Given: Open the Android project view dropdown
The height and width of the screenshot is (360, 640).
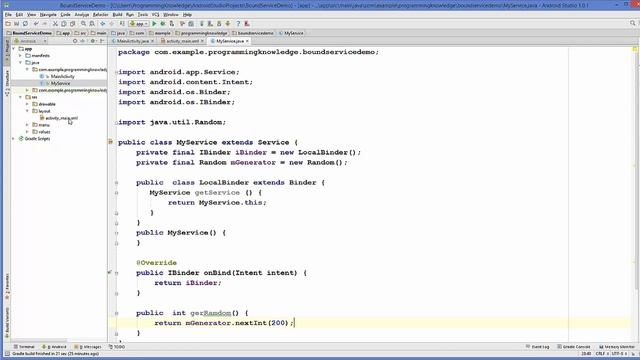Looking at the screenshot, I should (x=31, y=41).
